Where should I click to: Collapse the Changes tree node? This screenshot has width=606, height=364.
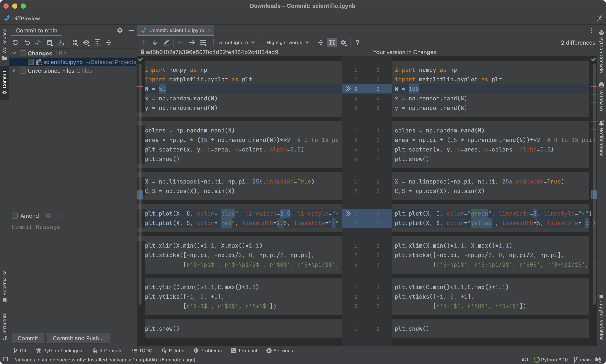point(14,53)
